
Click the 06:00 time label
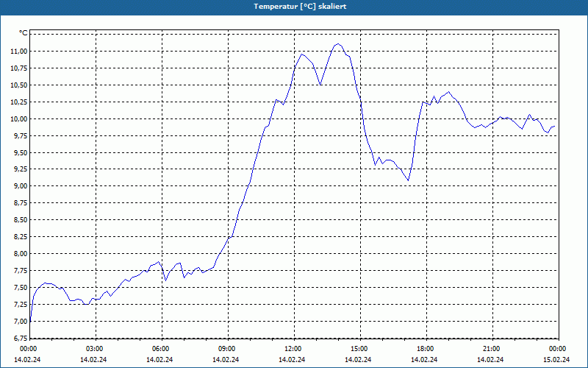pyautogui.click(x=162, y=349)
